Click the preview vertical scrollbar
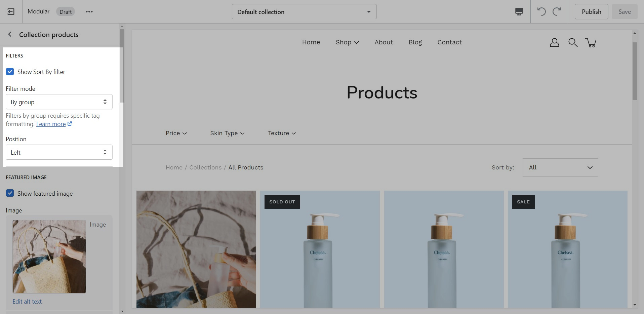This screenshot has height=314, width=644. click(x=635, y=71)
